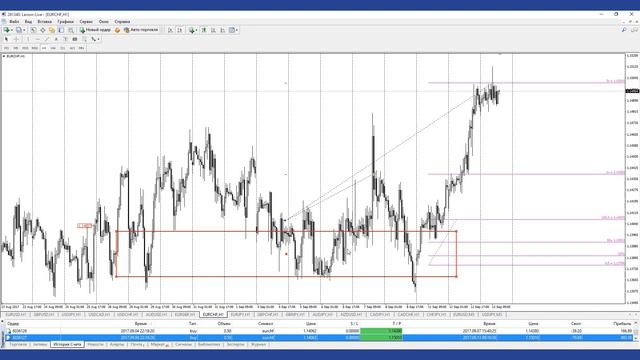Select the Trendline drawing tool
Screen dimensions: 640x360
pos(47,39)
